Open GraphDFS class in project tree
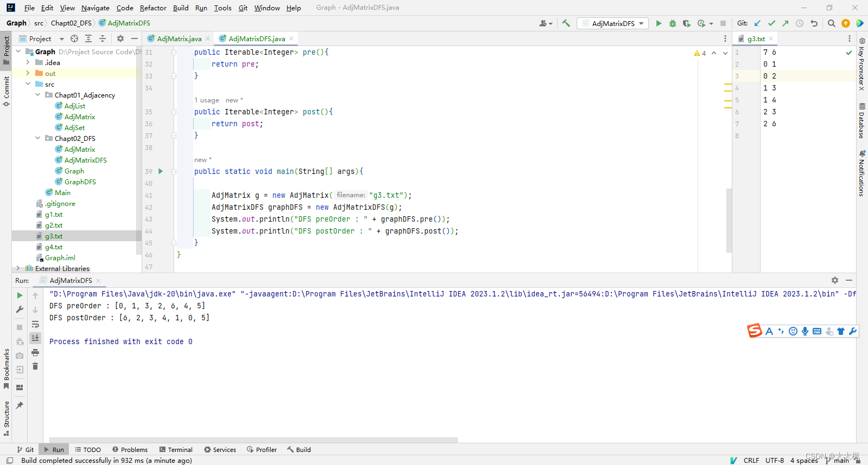Image resolution: width=868 pixels, height=465 pixels. [x=80, y=182]
